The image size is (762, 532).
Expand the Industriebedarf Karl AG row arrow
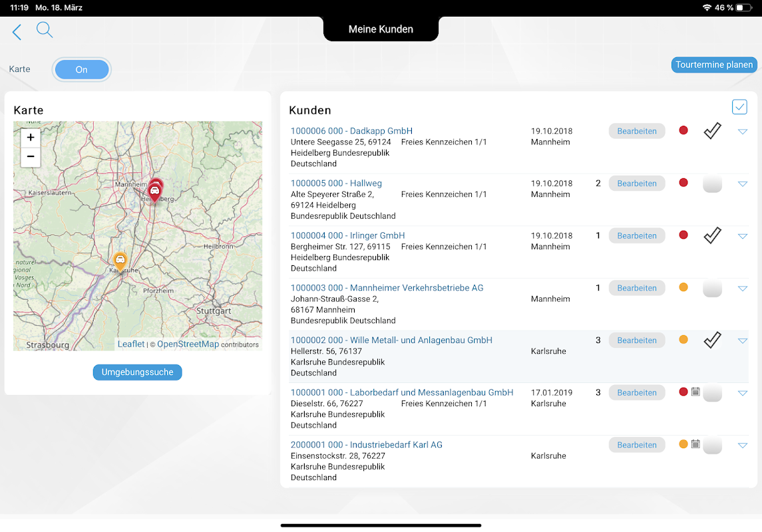pos(742,446)
